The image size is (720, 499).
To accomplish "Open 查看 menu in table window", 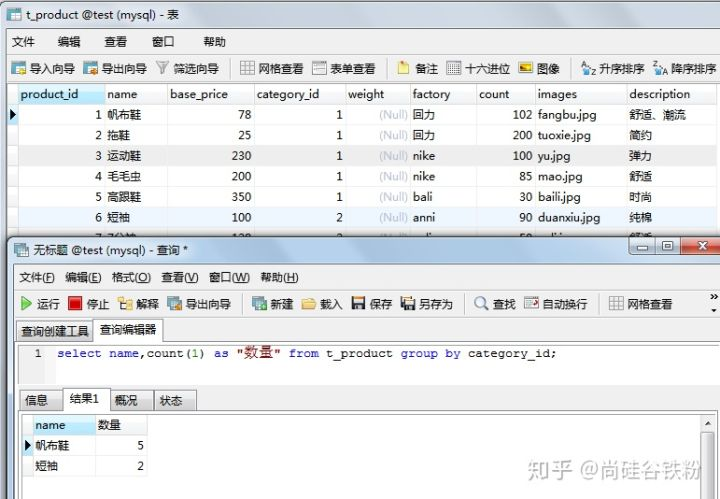I will [115, 42].
